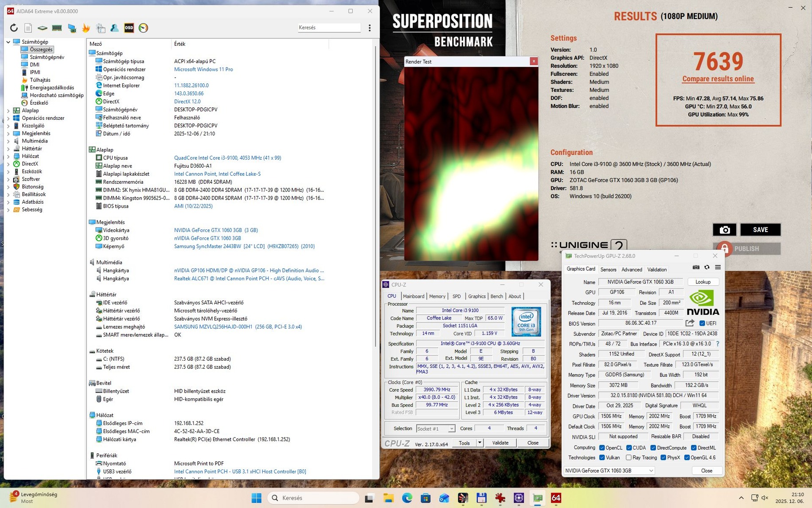Click the gauge sensor panel icon in AIDA64

click(x=143, y=28)
